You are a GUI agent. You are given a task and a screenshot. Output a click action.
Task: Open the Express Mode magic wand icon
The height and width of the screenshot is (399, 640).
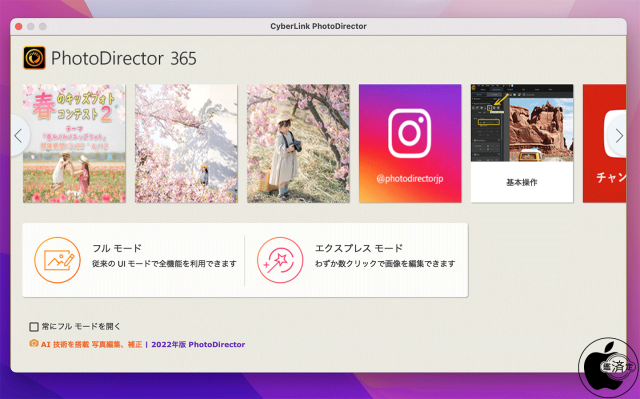coord(280,260)
